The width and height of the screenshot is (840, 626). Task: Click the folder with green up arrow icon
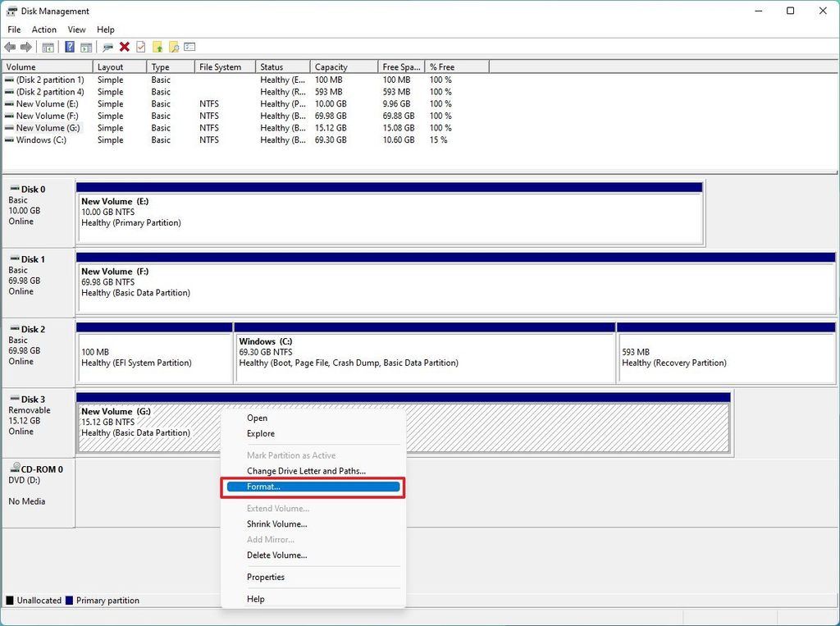tap(158, 47)
